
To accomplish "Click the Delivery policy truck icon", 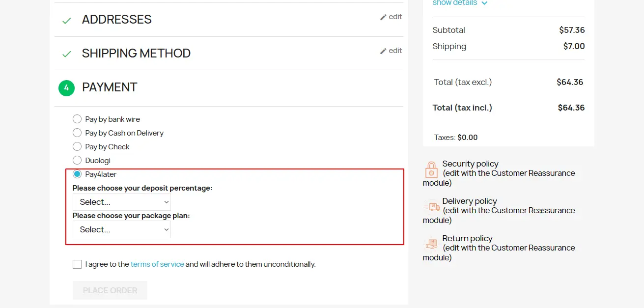I will pos(431,207).
